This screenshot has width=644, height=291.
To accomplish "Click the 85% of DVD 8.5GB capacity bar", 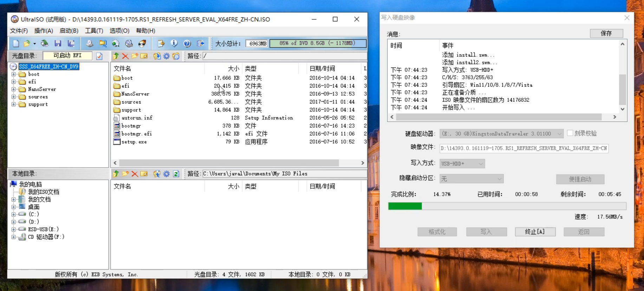I will pyautogui.click(x=318, y=43).
